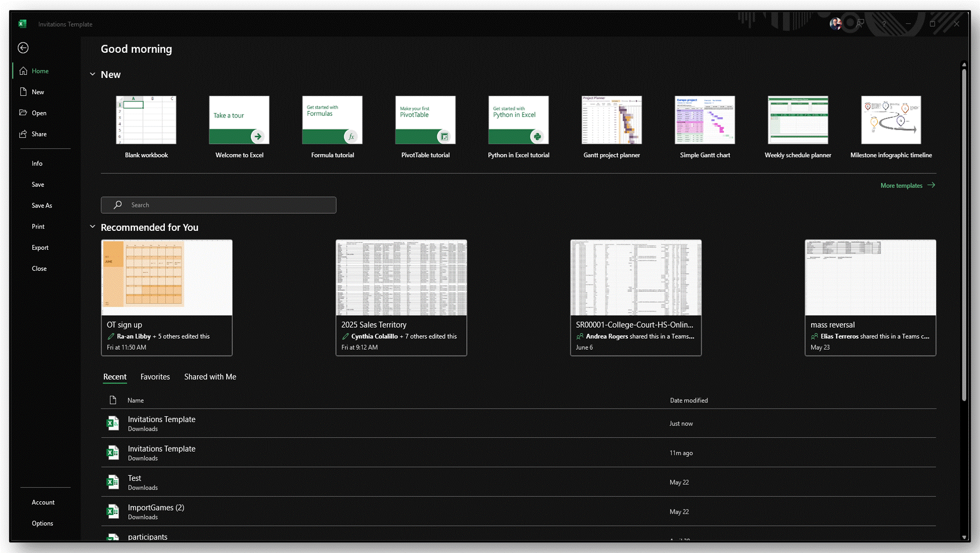This screenshot has height=553, width=980.
Task: Select the Milestone infographic timeline template
Action: pyautogui.click(x=891, y=127)
